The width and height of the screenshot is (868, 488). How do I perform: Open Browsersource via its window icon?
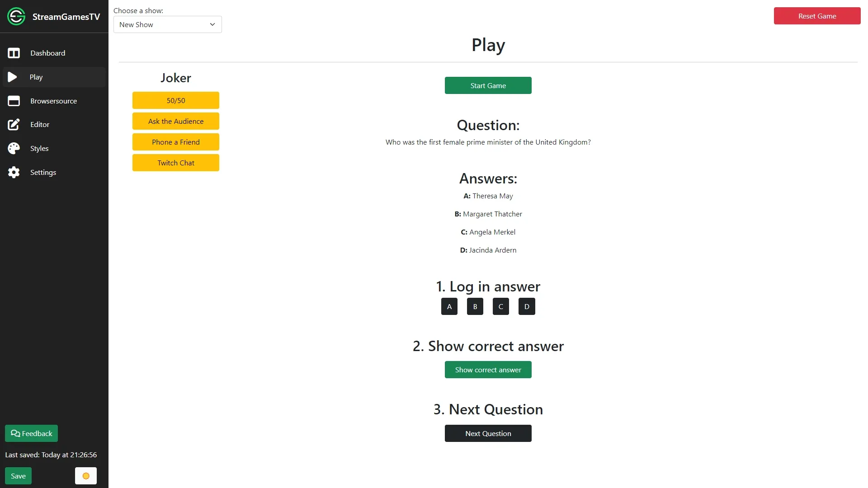14,101
